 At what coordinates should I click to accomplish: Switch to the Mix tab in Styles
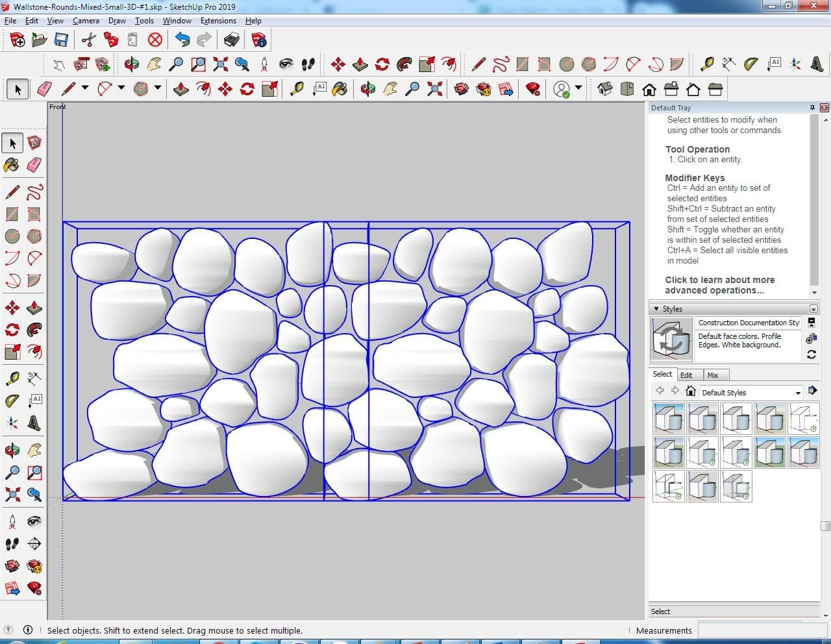click(712, 375)
